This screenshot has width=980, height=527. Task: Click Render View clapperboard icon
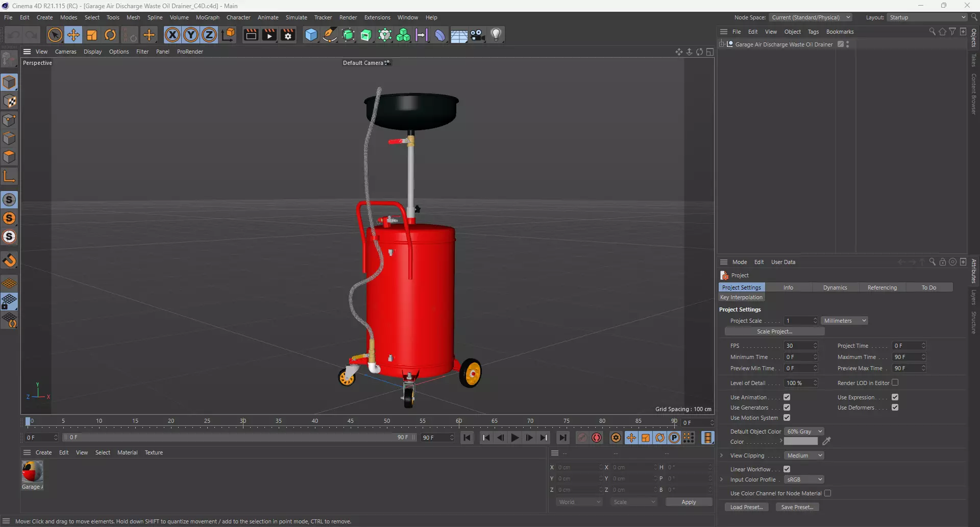tap(251, 35)
